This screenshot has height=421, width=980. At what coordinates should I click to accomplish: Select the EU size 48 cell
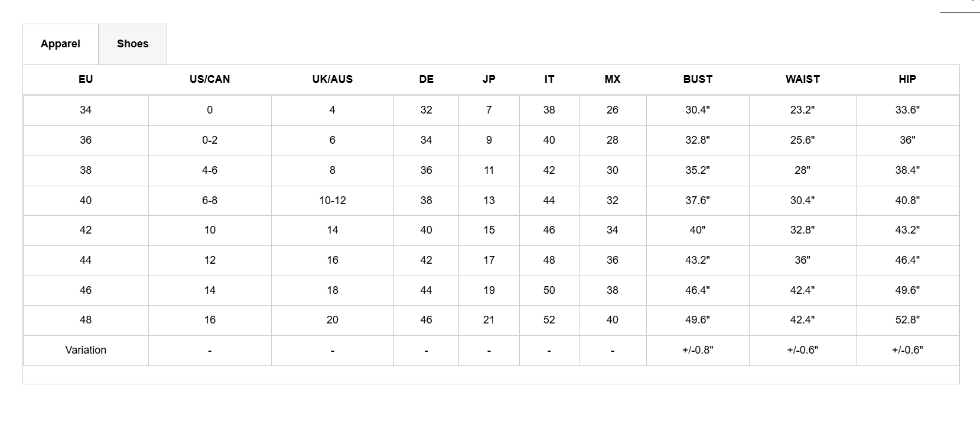(86, 320)
